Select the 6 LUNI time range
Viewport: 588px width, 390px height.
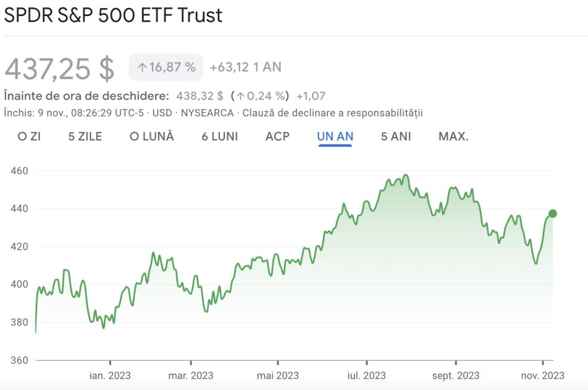pyautogui.click(x=219, y=136)
